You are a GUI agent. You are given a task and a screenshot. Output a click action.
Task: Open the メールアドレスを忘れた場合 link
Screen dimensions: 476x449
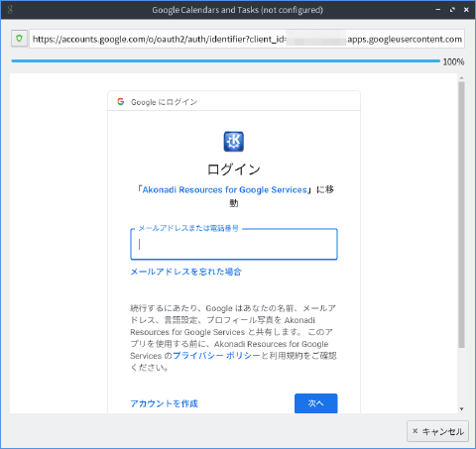tap(185, 272)
